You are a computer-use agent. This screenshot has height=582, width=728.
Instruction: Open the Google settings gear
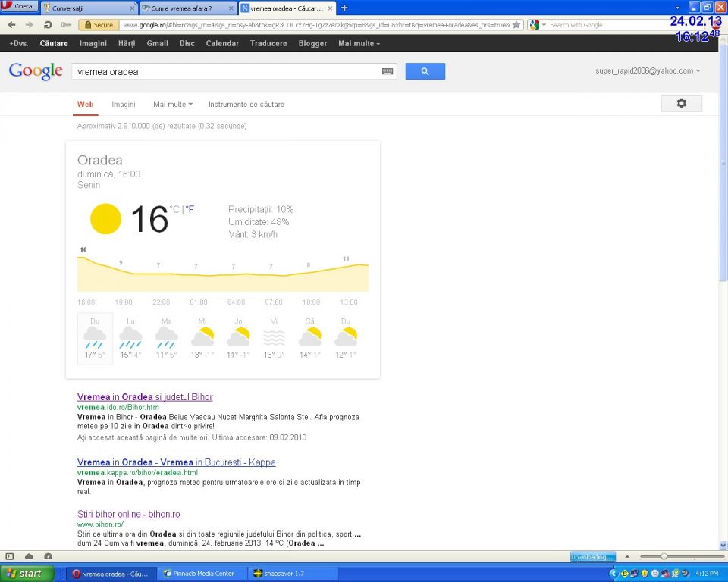pos(682,104)
